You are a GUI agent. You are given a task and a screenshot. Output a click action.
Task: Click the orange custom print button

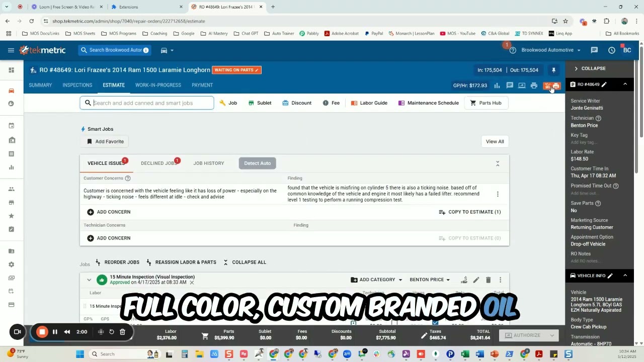click(x=552, y=86)
